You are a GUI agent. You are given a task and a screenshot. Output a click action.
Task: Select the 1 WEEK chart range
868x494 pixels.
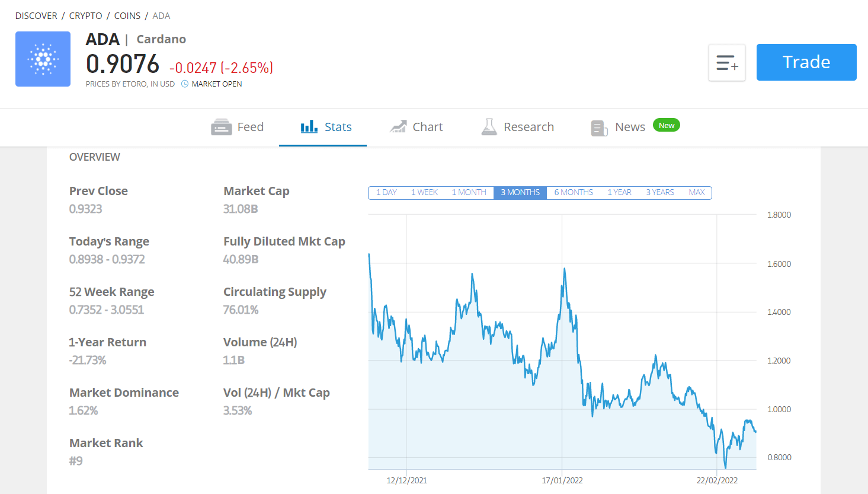[x=424, y=193]
